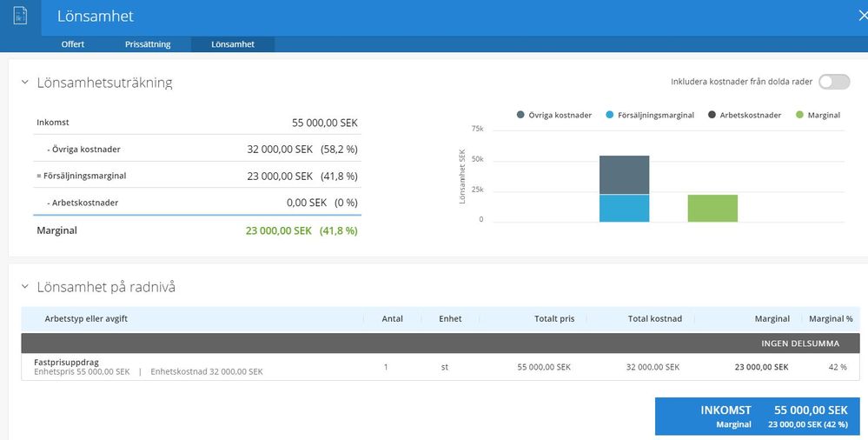Toggle Inkludera kostnader från dolda rader
The image size is (868, 440).
834,82
